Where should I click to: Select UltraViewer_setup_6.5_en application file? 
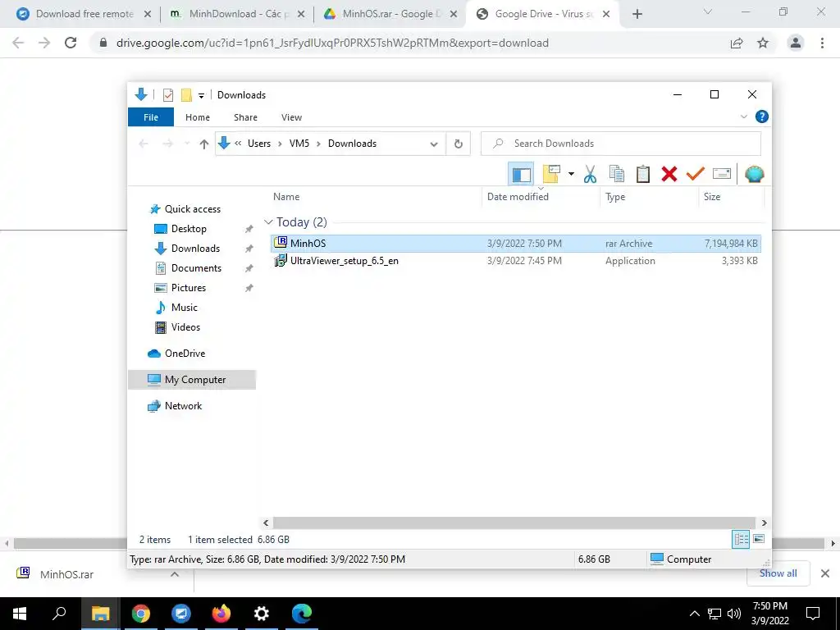tap(516, 261)
